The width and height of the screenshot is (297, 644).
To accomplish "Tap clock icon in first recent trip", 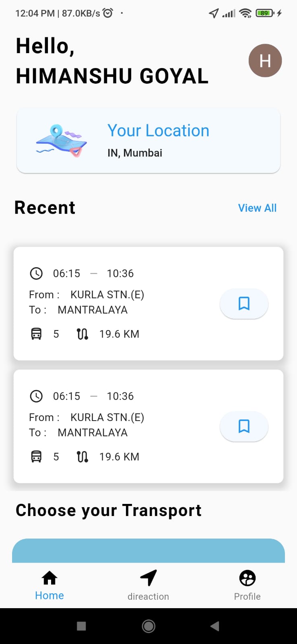I will coord(36,274).
